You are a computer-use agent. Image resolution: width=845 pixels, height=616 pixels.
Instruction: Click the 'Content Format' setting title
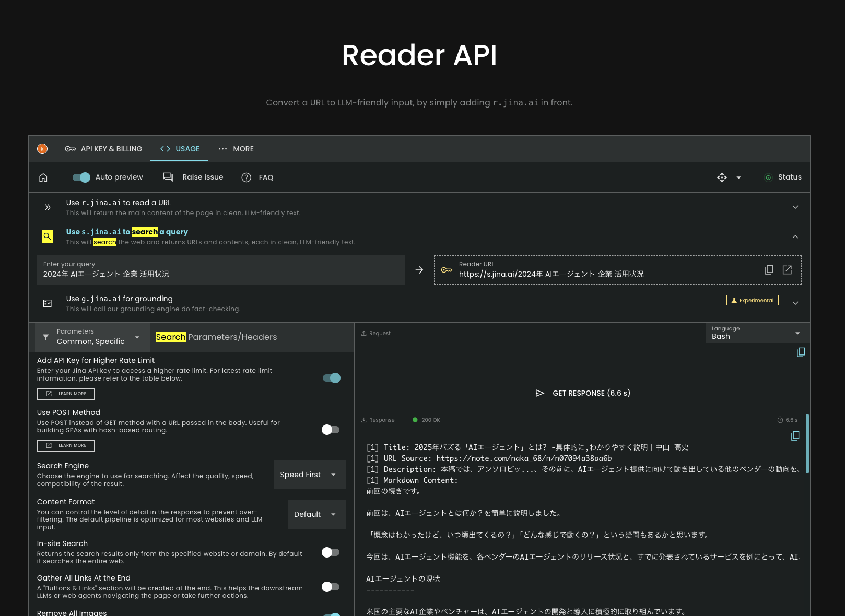[x=66, y=502]
